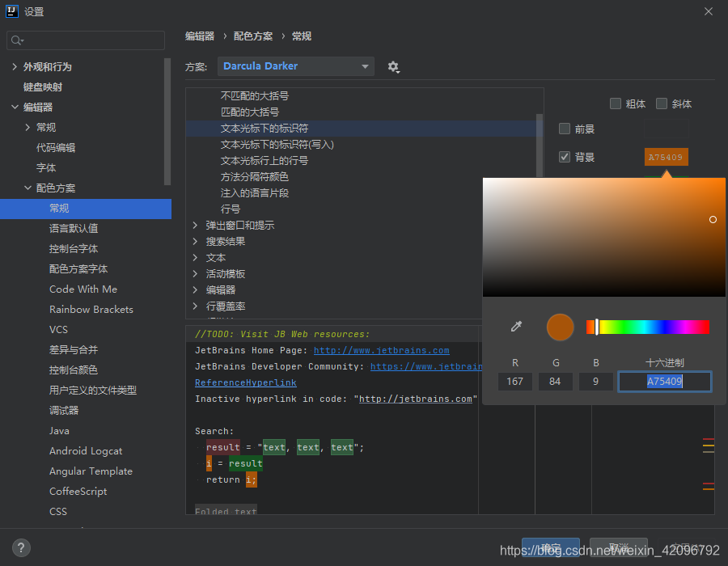Screen dimensions: 728x566
Task: Click inside the saturation-brightness color field
Action: pos(603,237)
